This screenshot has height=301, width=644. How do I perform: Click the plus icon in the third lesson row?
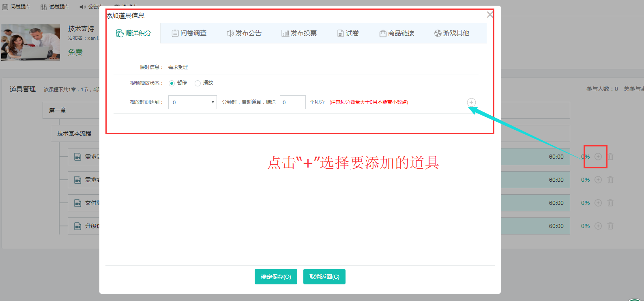coord(598,203)
